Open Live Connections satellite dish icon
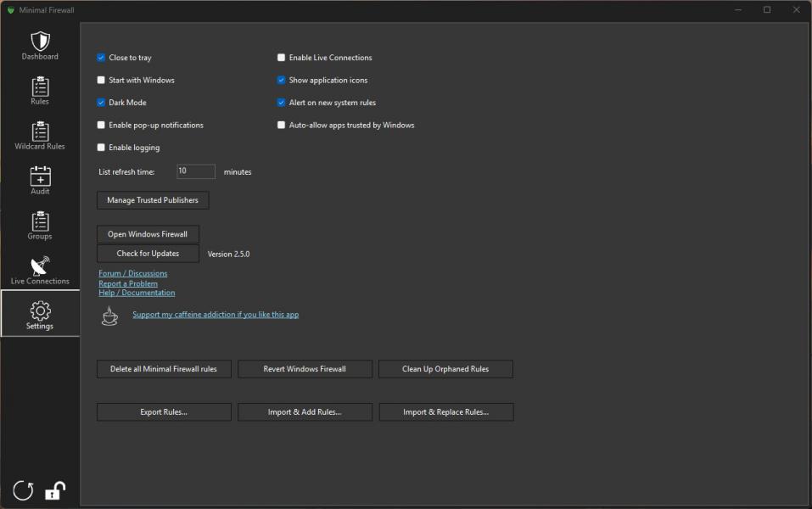Image resolution: width=812 pixels, height=509 pixels. pyautogui.click(x=40, y=266)
